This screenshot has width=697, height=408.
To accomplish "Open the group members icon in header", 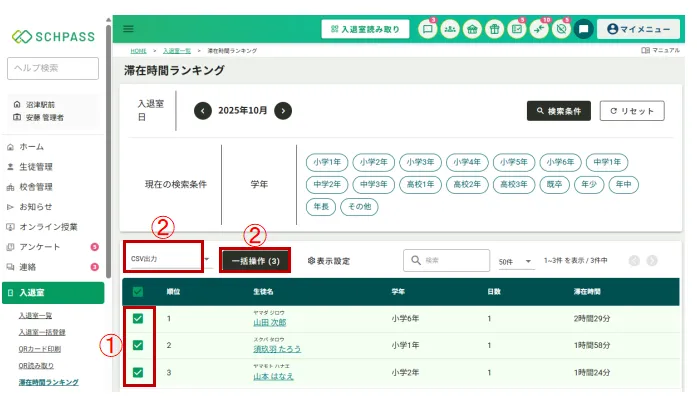I will point(450,30).
